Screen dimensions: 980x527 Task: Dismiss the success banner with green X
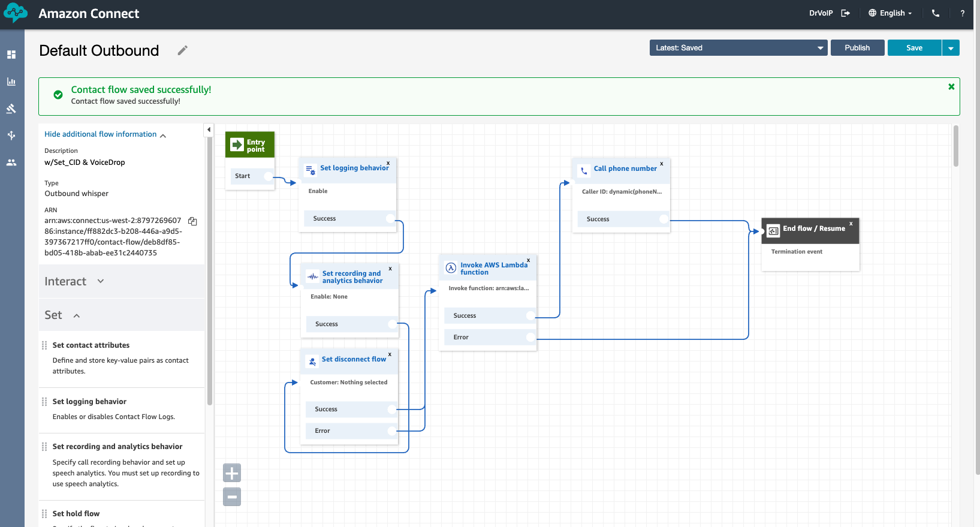(x=951, y=87)
